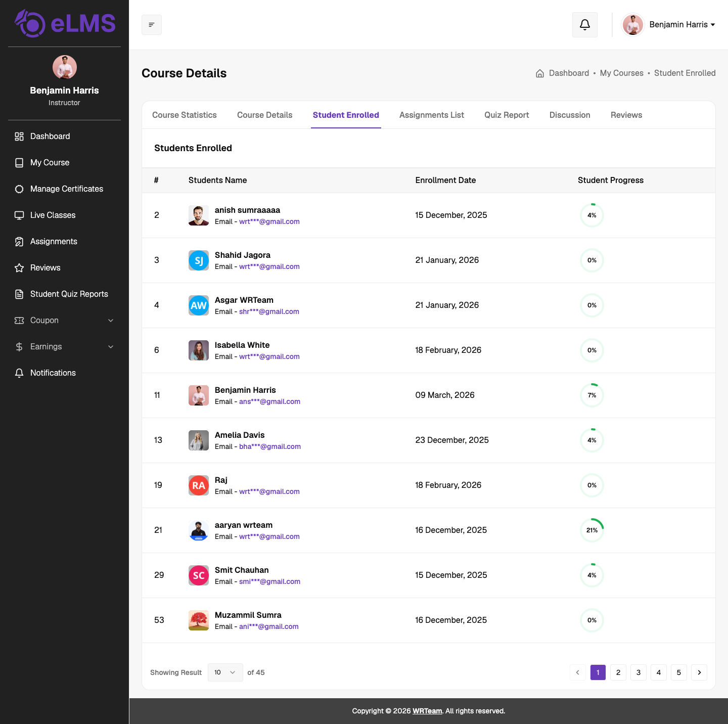Click the Coupon ticket icon
This screenshot has height=724, width=728.
tap(19, 321)
